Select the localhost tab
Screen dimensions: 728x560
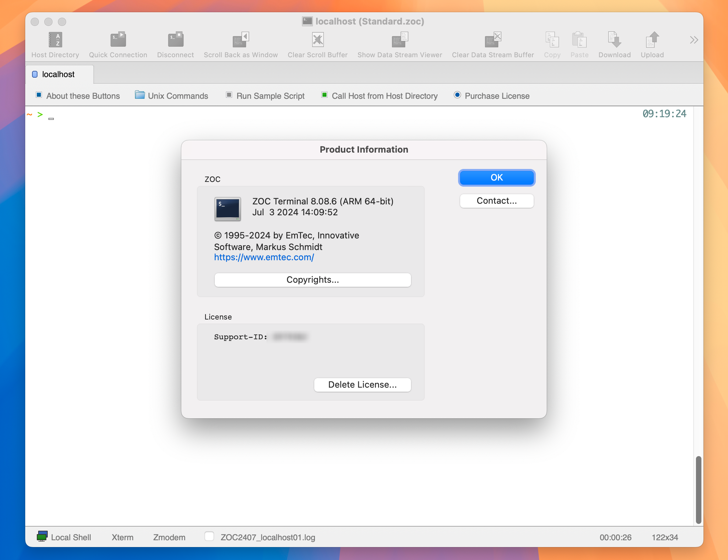tap(59, 74)
